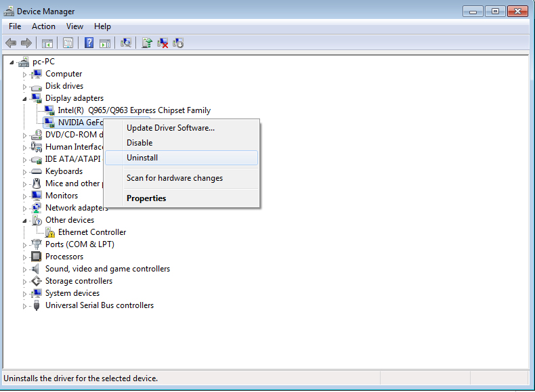The image size is (535, 392).
Task: Collapse the Other devices node
Action: pyautogui.click(x=24, y=221)
